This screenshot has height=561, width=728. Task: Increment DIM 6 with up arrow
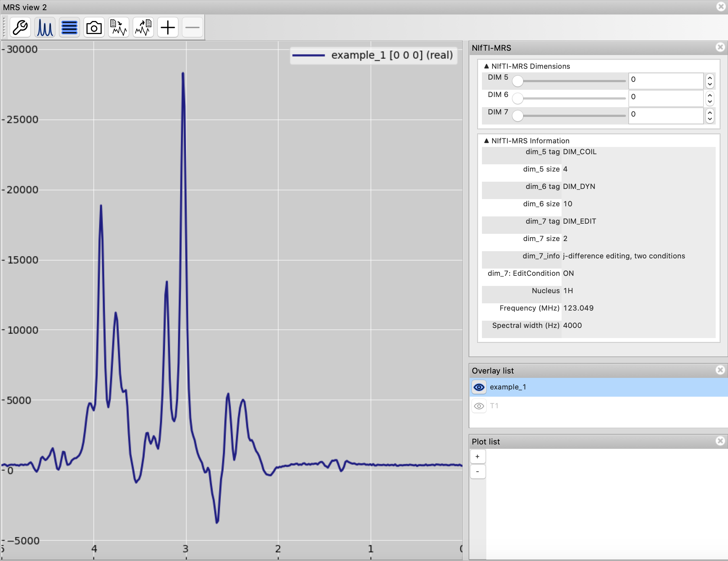(710, 94)
